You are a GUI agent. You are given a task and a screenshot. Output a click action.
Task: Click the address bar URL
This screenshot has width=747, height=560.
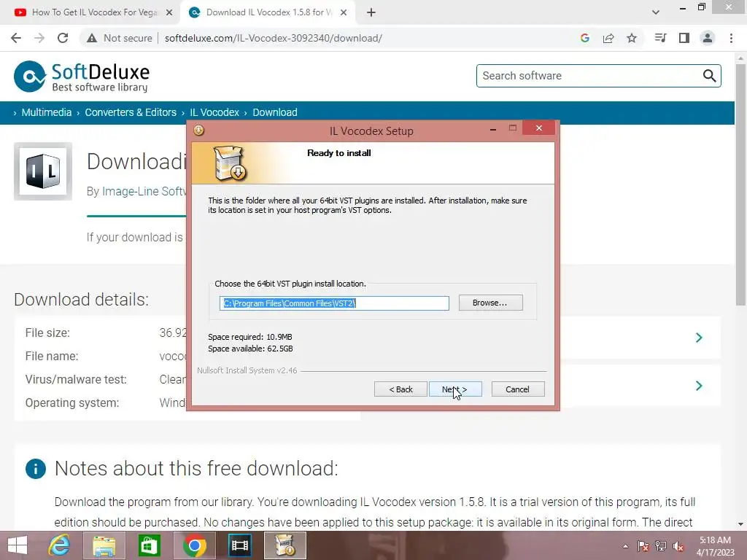pyautogui.click(x=274, y=38)
